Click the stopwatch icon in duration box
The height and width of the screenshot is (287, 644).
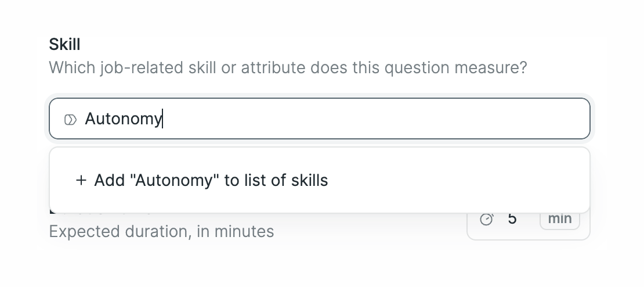pos(487,219)
